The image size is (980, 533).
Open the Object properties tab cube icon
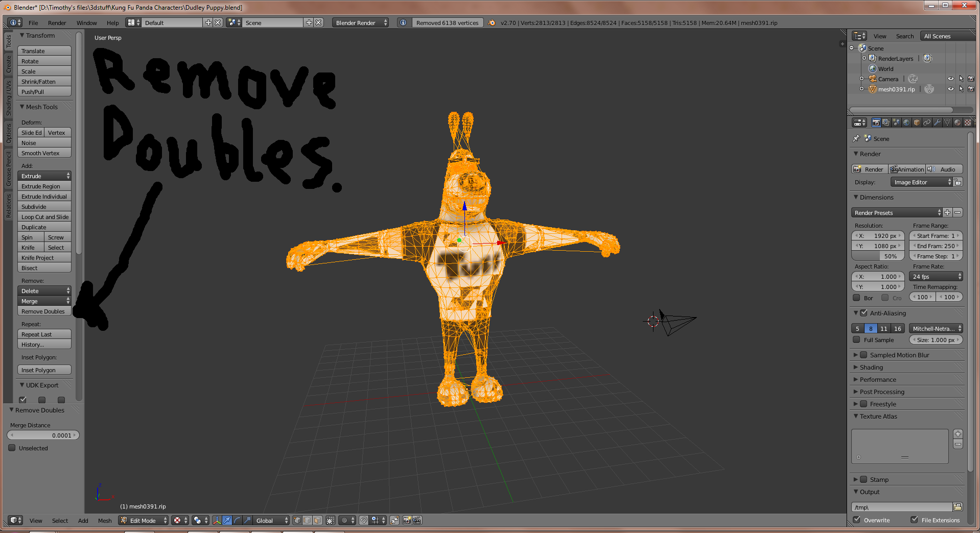click(x=917, y=123)
